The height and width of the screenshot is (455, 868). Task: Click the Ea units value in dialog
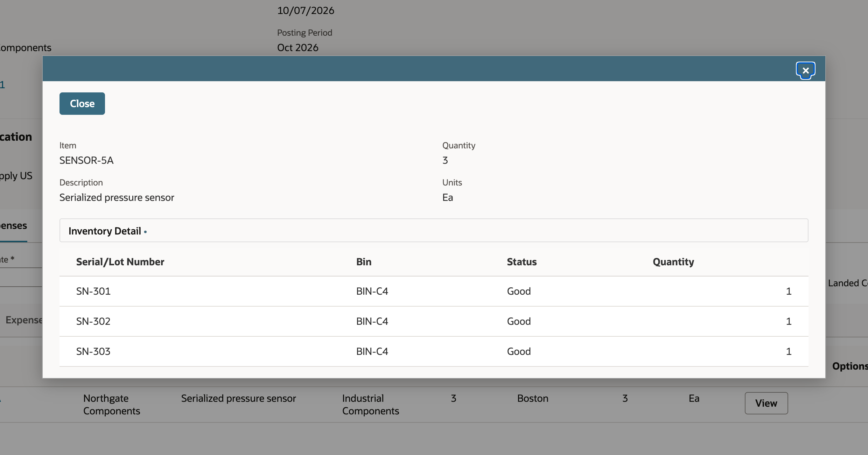pos(448,197)
